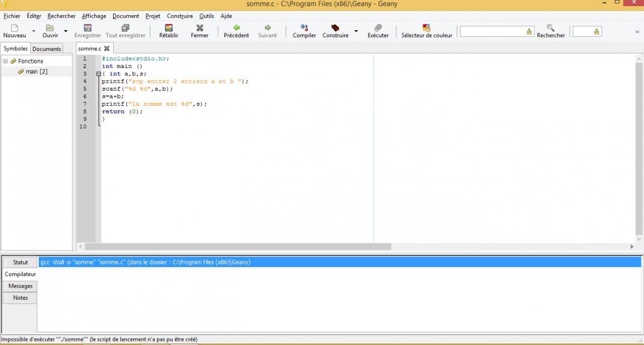
Task: Open the Construire dropdown arrow
Action: 356,31
